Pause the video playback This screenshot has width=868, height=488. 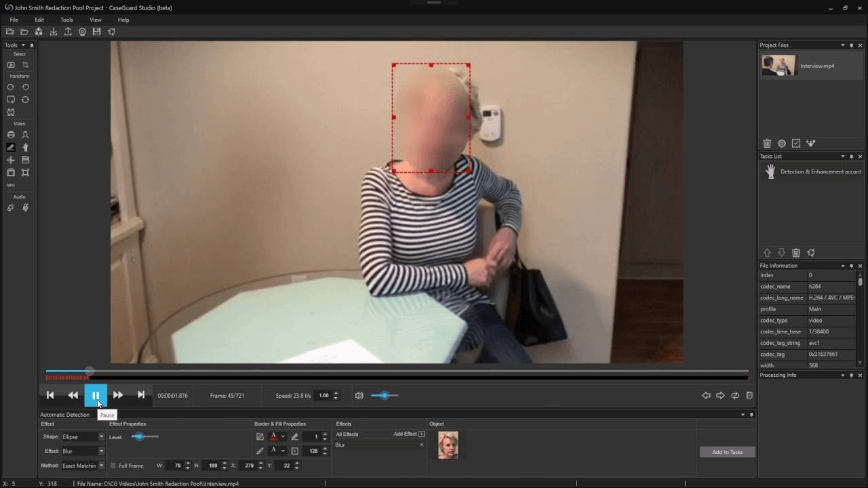[96, 395]
